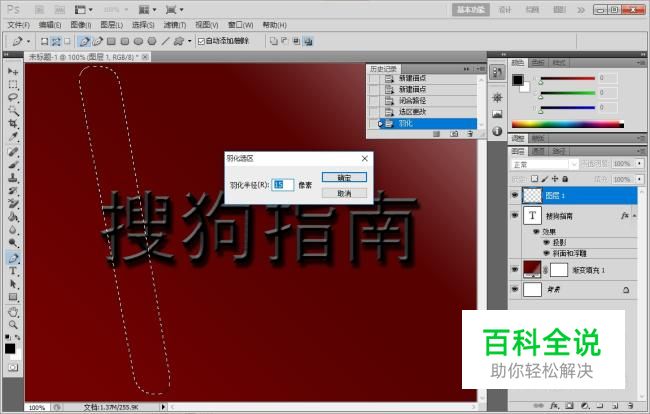Click the color spectrum ramp
Viewport: 650px width, 414px height.
(x=568, y=124)
